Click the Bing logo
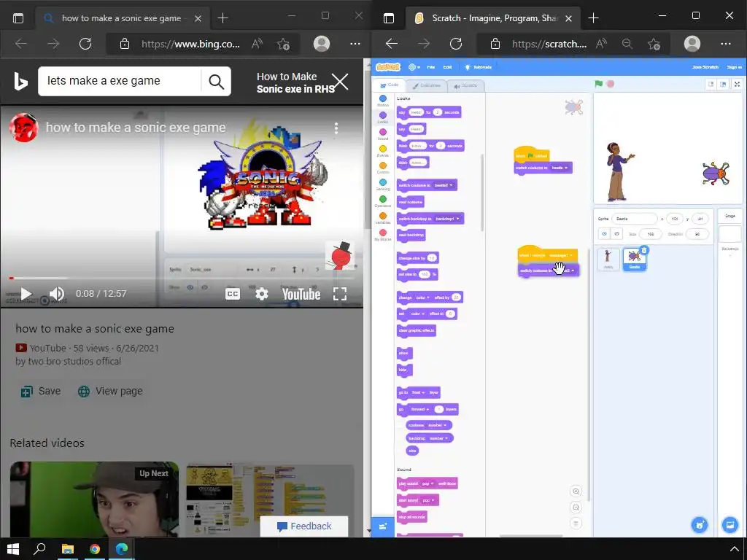The image size is (747, 560). (x=20, y=82)
